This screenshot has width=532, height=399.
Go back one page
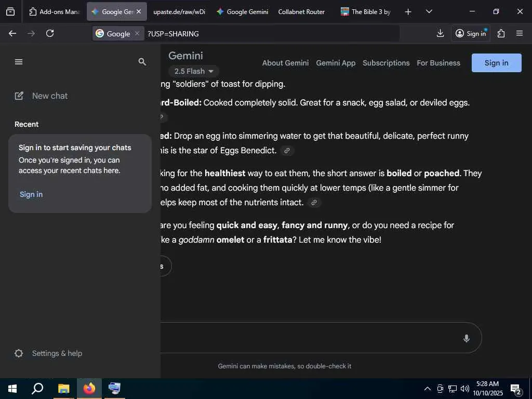click(x=12, y=33)
